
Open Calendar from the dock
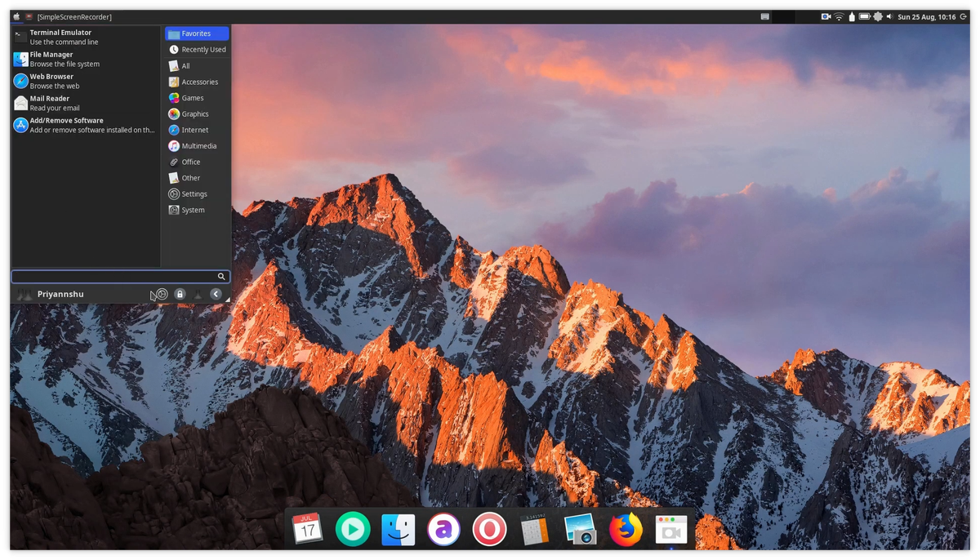pos(307,529)
